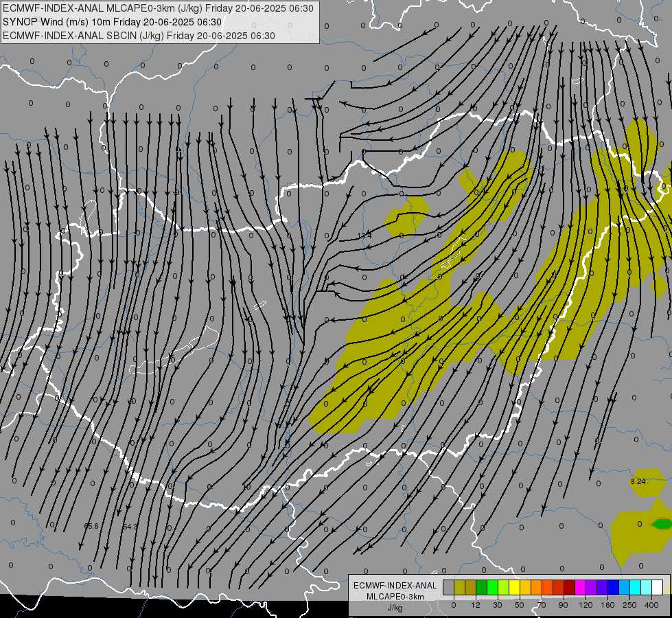Click the 8.24 value on the map
Screen dimensions: 672x618
pos(638,481)
